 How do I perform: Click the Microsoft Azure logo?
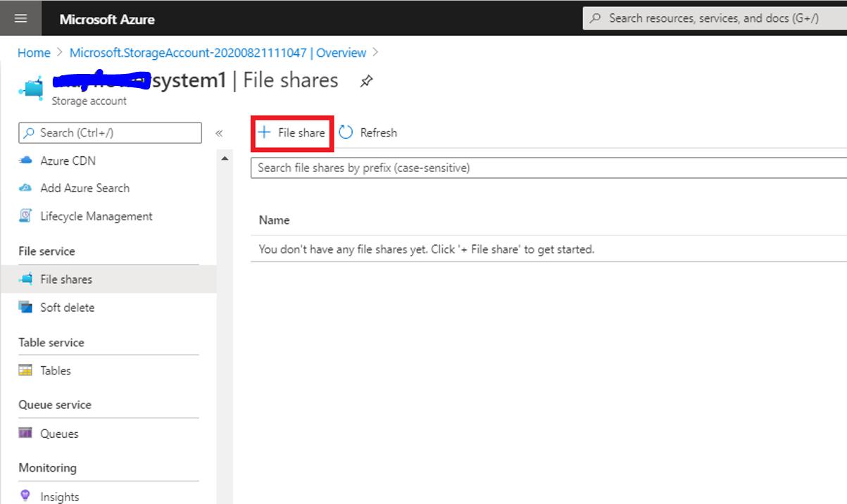click(x=106, y=18)
